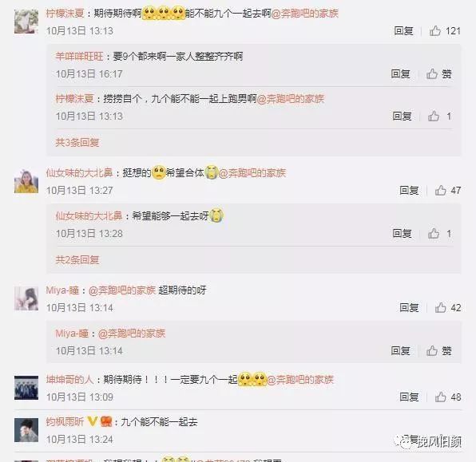Open @奔跑吧的家族 mention in Miya-瞳's comment
The image size is (476, 462).
[122, 290]
